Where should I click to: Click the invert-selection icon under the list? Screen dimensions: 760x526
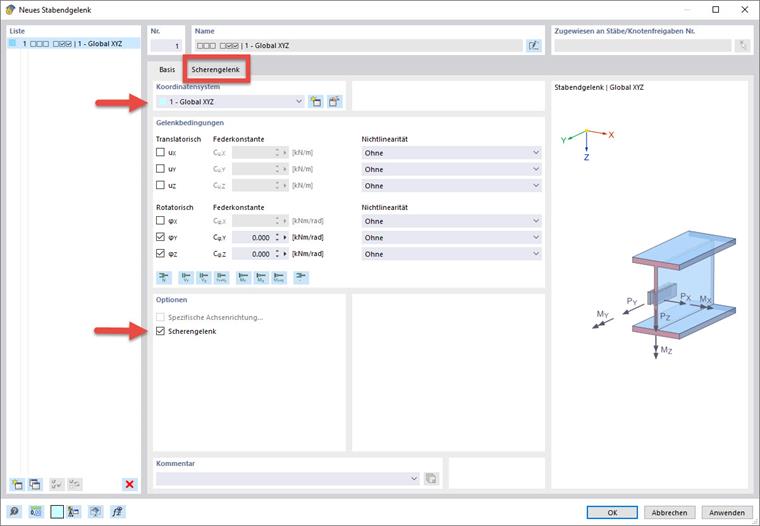point(75,484)
